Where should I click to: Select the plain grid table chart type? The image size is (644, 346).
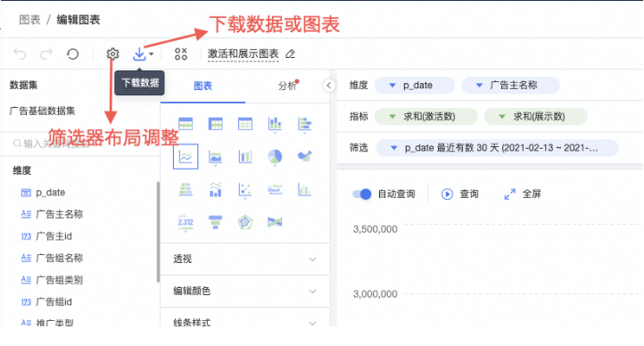[x=245, y=124]
